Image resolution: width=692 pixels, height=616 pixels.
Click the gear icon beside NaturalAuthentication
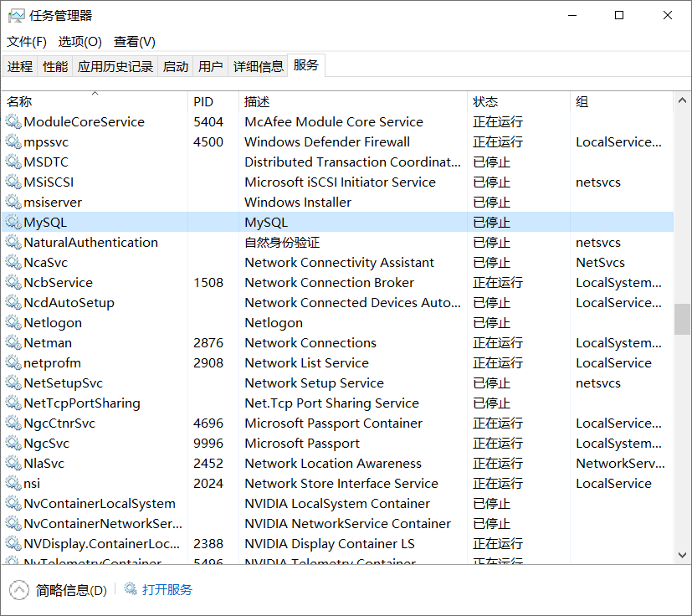tap(13, 242)
